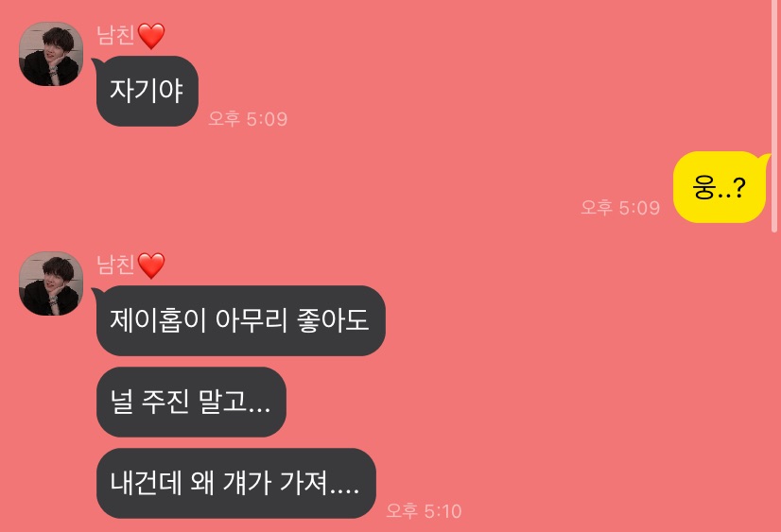
Task: Tap the 남친 sender name above the 제이홉이 message
Action: coord(115,265)
